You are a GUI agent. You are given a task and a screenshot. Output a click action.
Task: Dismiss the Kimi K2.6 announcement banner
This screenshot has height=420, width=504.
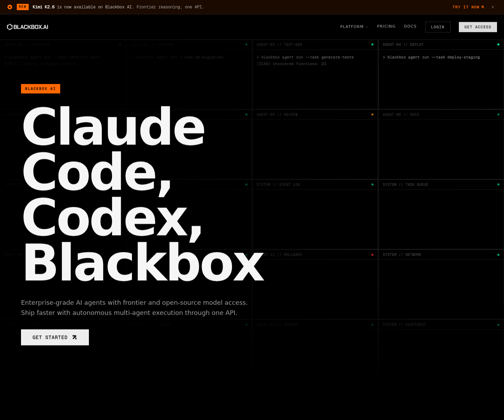(493, 7)
